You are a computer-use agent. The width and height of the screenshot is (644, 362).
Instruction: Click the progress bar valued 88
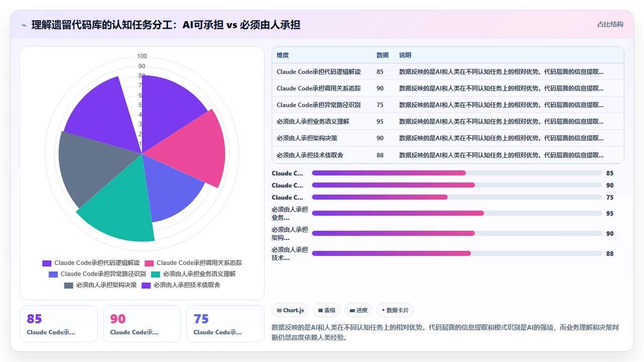[x=457, y=253]
